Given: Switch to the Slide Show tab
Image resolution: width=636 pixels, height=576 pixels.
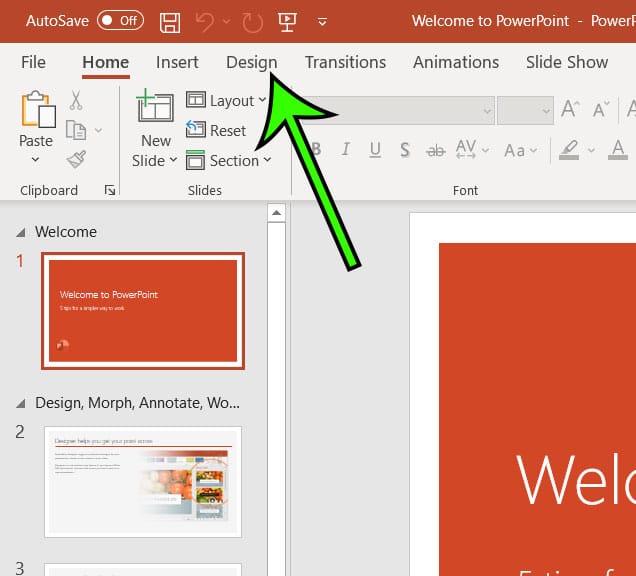Looking at the screenshot, I should coord(567,62).
